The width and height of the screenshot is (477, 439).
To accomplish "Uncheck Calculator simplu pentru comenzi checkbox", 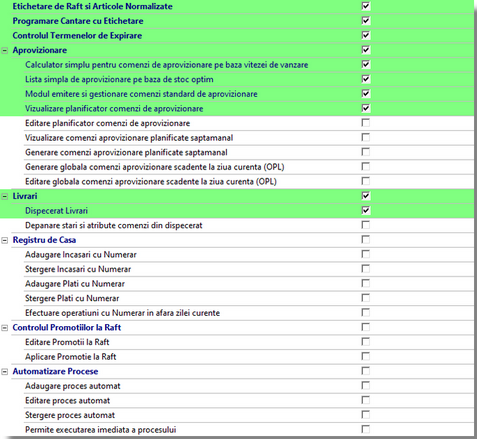I will click(366, 64).
